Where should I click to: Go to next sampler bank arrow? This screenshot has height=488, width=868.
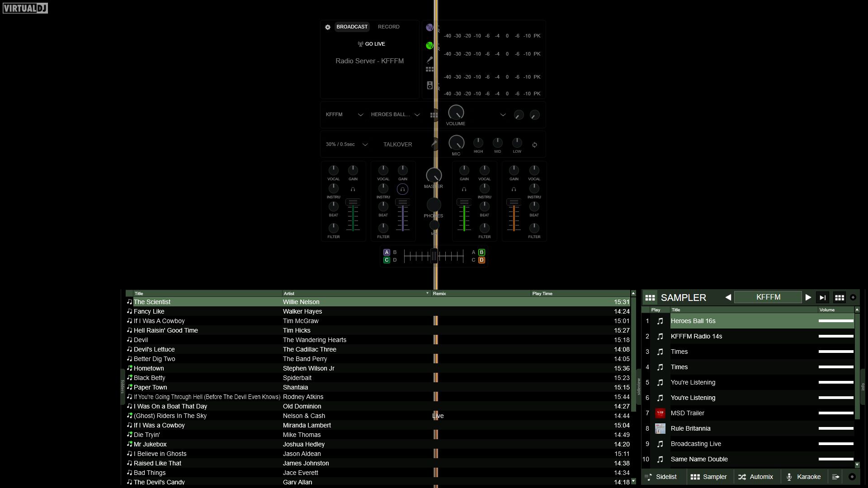point(808,297)
